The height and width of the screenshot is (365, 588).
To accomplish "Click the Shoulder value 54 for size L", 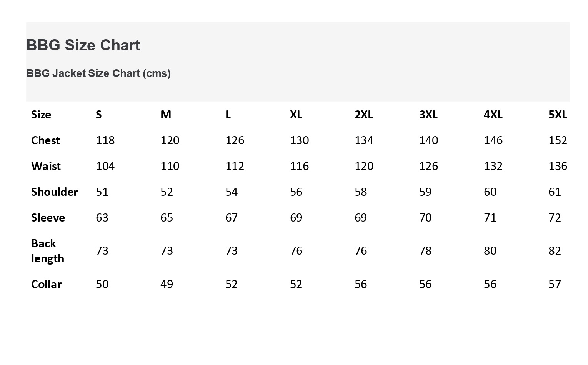I will click(x=232, y=192).
